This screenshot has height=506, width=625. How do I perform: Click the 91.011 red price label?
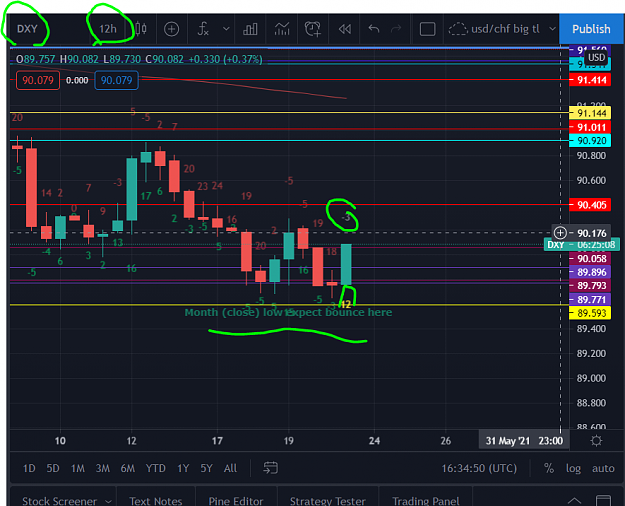(x=590, y=128)
